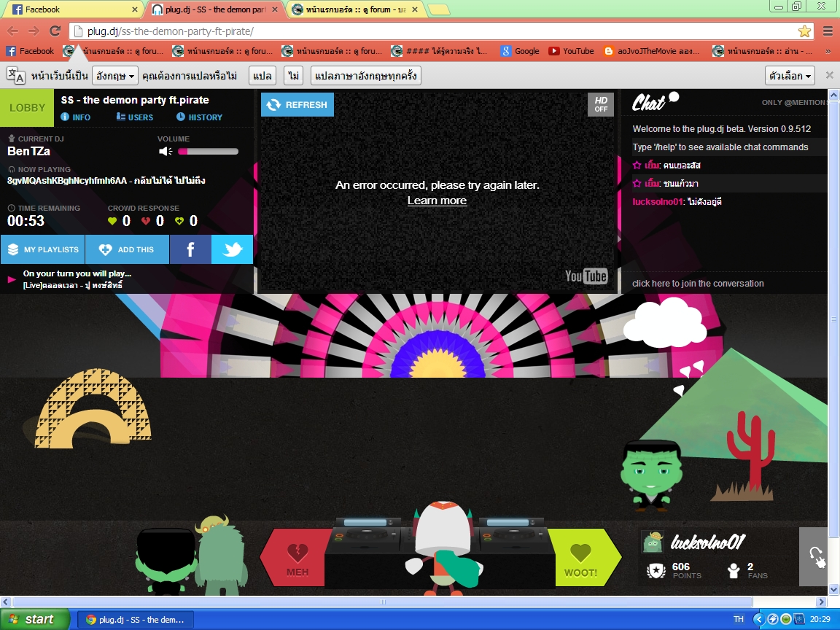Click the fans person icon
This screenshot has width=840, height=630.
(x=734, y=571)
